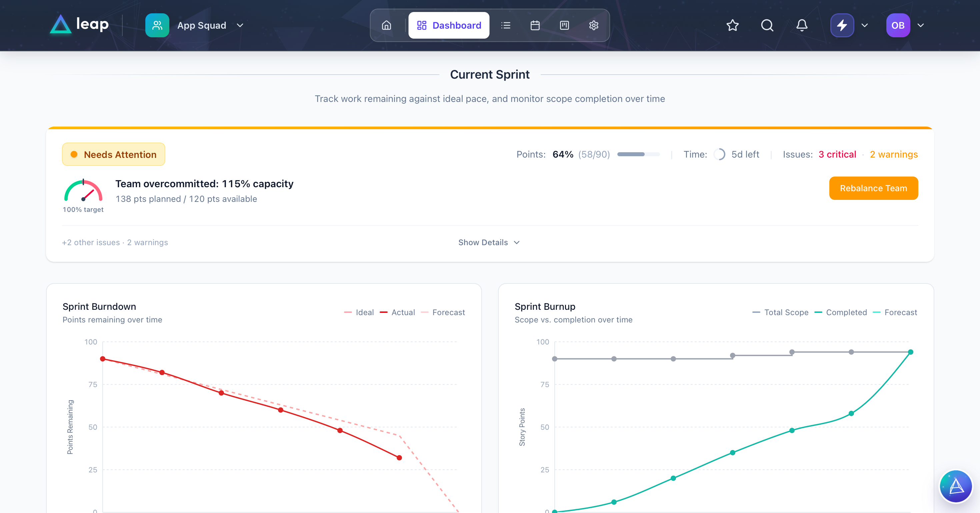
Task: Click the Rebalance Team button
Action: click(873, 188)
